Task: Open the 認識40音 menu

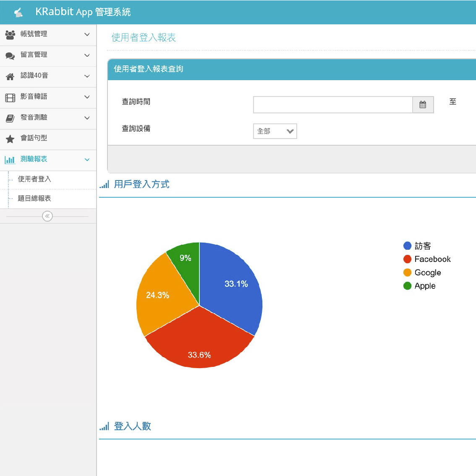Action: coord(48,76)
